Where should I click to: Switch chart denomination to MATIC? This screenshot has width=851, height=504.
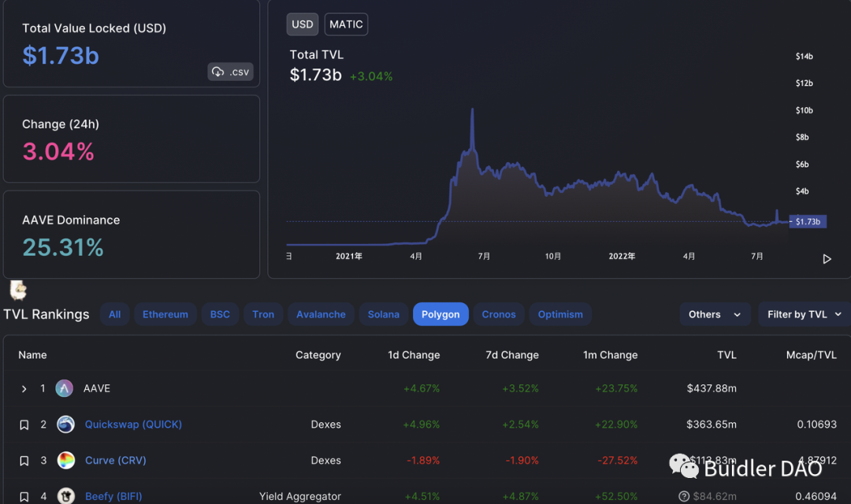(346, 24)
